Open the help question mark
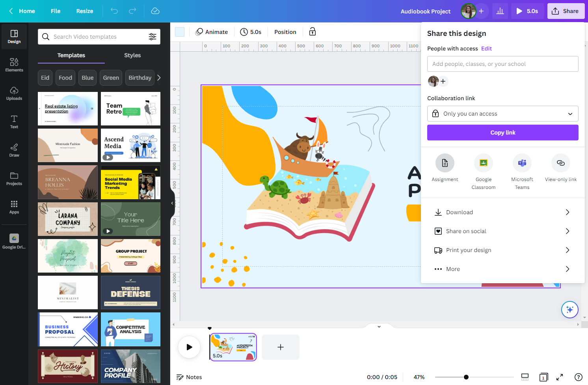 click(579, 377)
